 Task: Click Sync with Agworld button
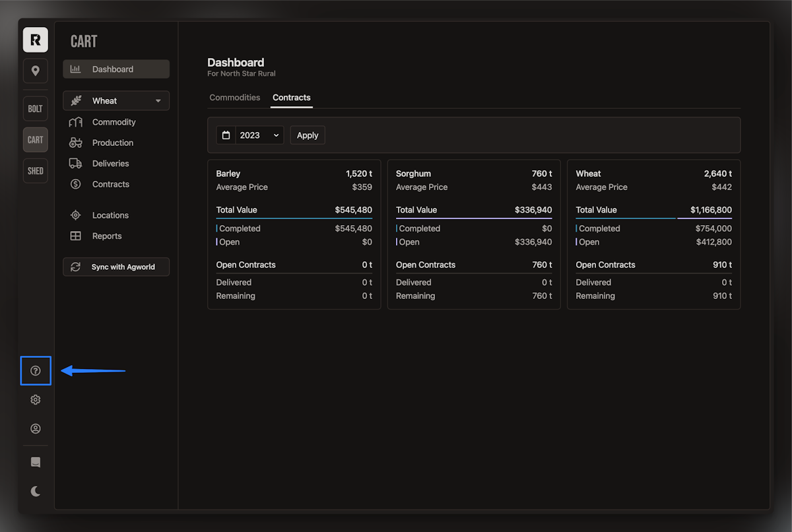116,267
